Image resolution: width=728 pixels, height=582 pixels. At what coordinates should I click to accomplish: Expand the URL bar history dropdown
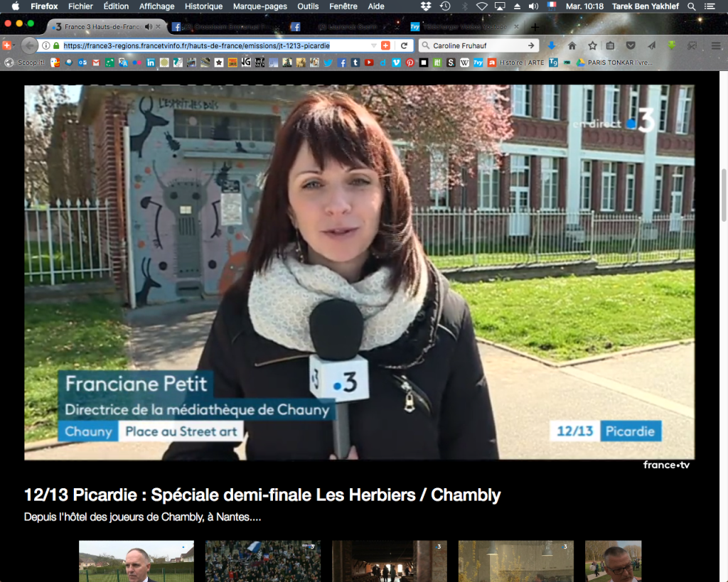point(374,45)
